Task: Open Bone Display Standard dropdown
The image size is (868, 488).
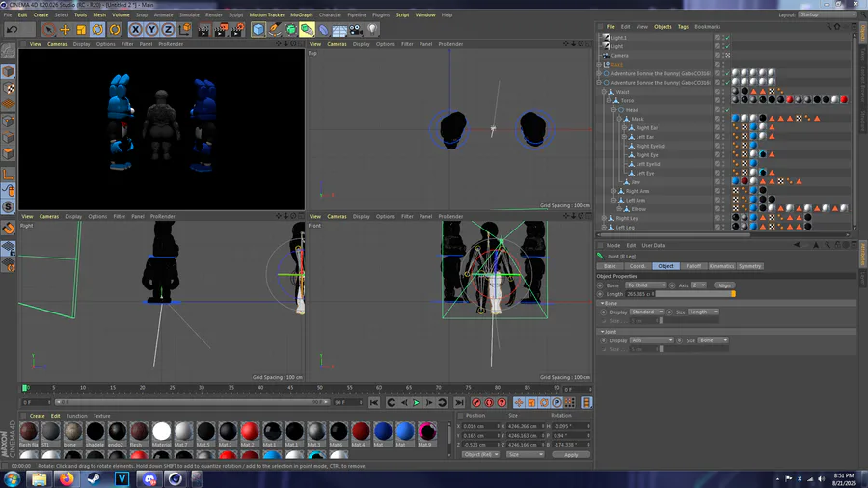Action: [x=646, y=312]
